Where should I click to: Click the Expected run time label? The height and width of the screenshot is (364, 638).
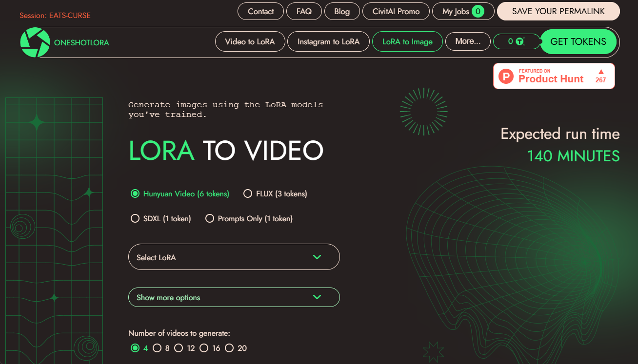[560, 134]
